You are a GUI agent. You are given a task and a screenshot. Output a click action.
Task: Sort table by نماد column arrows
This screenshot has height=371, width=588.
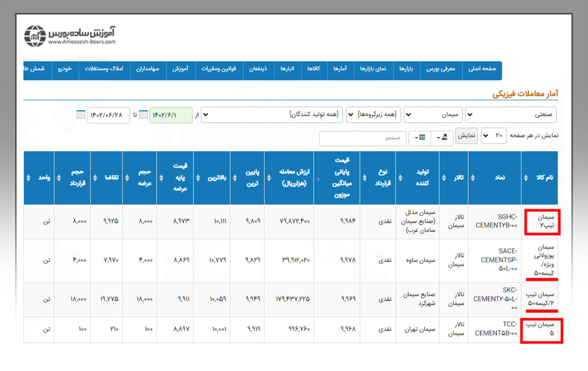pos(473,178)
